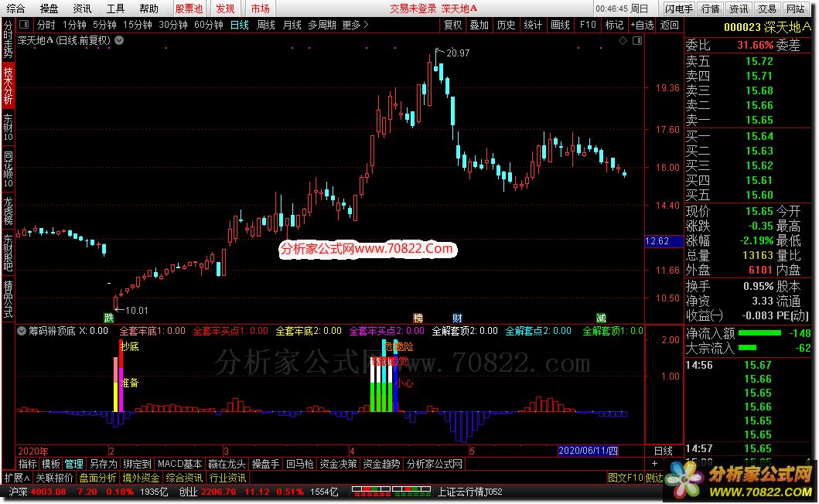819x504 pixels.
Task: Click the panel layout icon left of 分时
Action: click(23, 25)
